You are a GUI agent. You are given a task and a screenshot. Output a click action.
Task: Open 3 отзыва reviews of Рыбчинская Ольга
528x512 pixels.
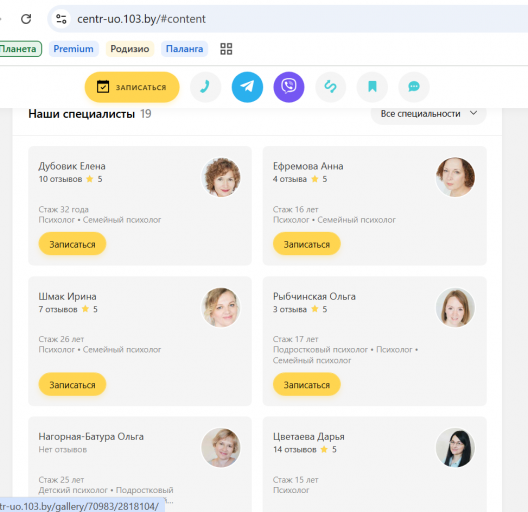coord(290,309)
